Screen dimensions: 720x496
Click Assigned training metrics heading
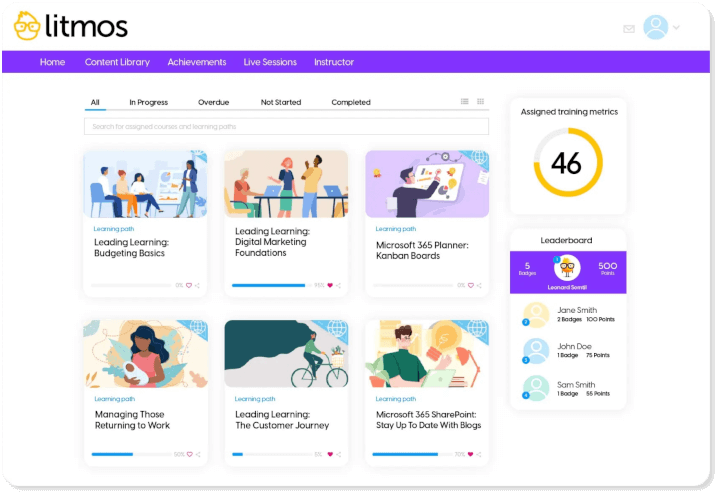click(x=569, y=112)
